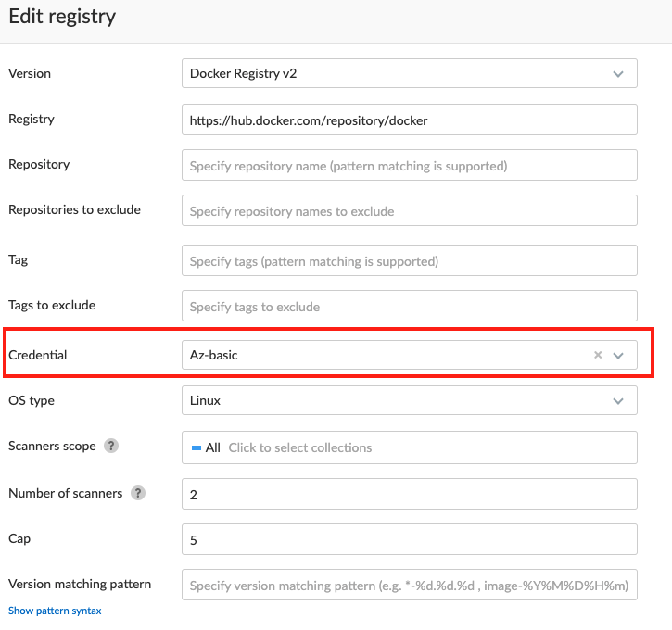
Task: Click the Number of scanners help icon
Action: click(x=138, y=493)
